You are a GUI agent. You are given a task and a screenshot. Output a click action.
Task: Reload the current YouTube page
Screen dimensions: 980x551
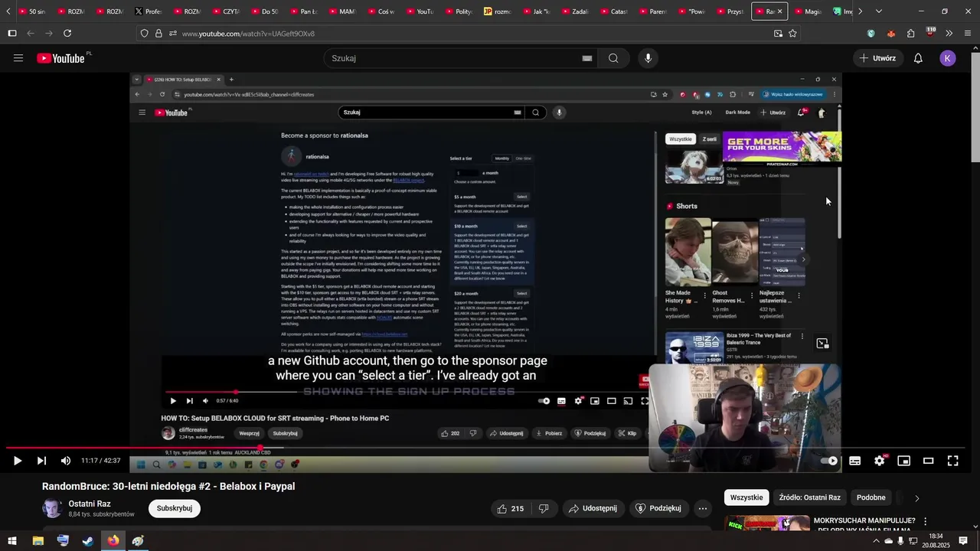click(x=67, y=34)
